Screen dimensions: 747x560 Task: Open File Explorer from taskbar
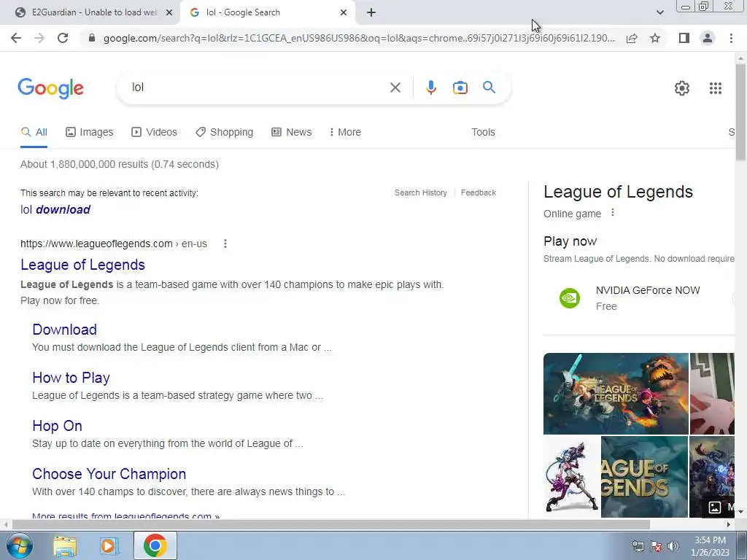click(x=65, y=546)
